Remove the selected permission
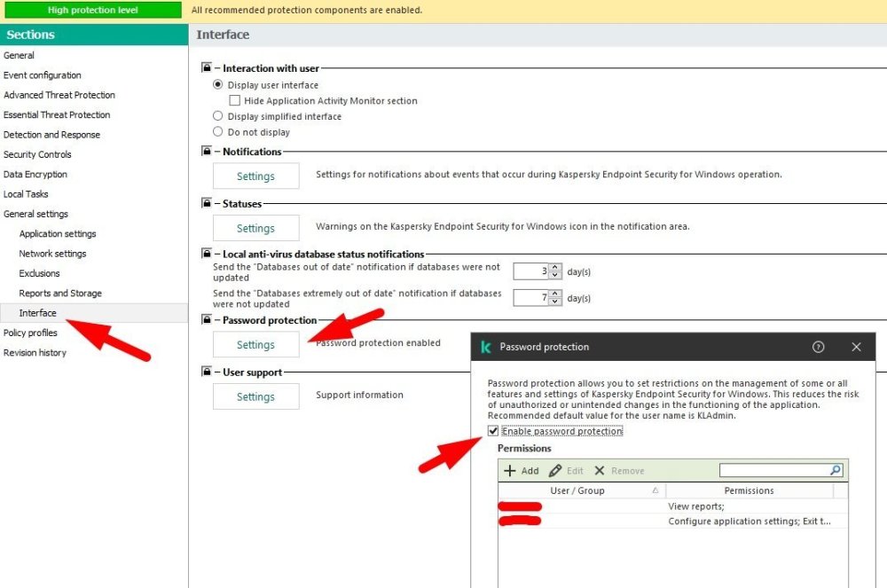887x588 pixels. tap(619, 470)
